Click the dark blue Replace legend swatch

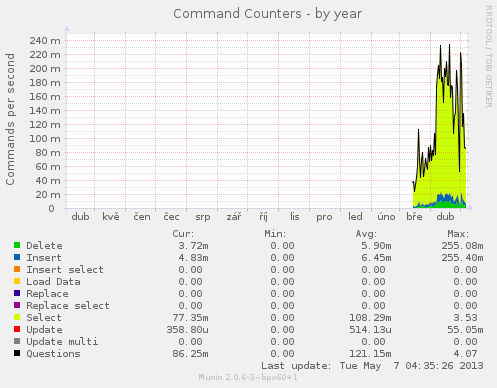[x=17, y=293]
